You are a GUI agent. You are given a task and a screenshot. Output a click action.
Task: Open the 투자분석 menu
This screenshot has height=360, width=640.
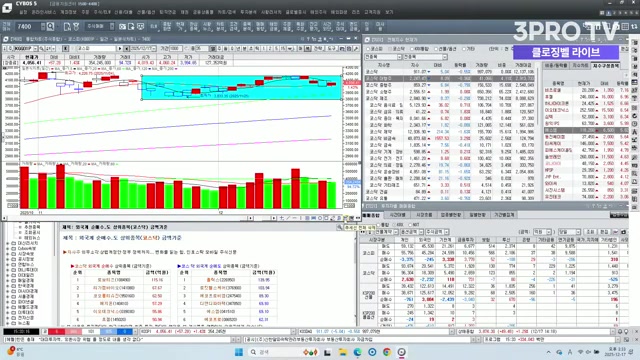248,12
